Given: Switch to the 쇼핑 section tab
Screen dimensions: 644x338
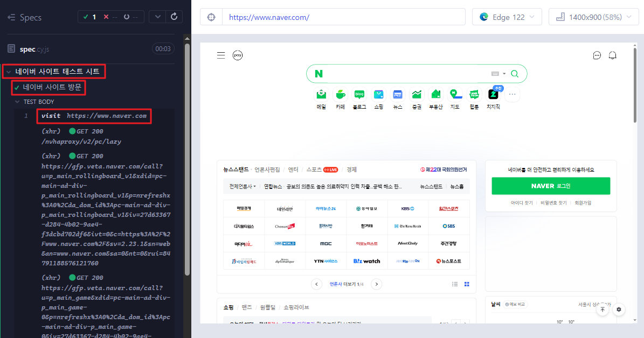Looking at the screenshot, I should (228, 307).
